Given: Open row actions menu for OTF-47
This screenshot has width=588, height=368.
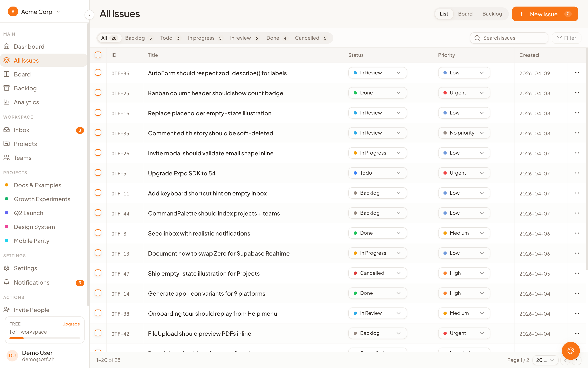Looking at the screenshot, I should [x=577, y=273].
